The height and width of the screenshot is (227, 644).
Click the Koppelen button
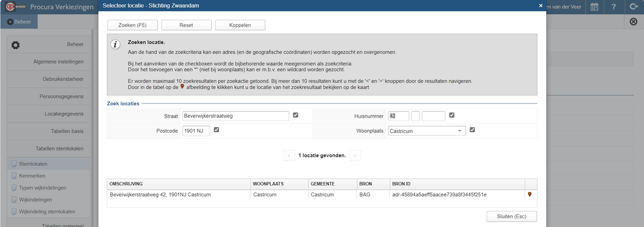(x=240, y=25)
